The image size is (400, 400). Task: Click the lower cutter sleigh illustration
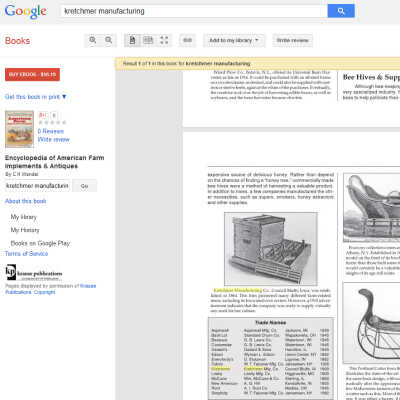(372, 323)
